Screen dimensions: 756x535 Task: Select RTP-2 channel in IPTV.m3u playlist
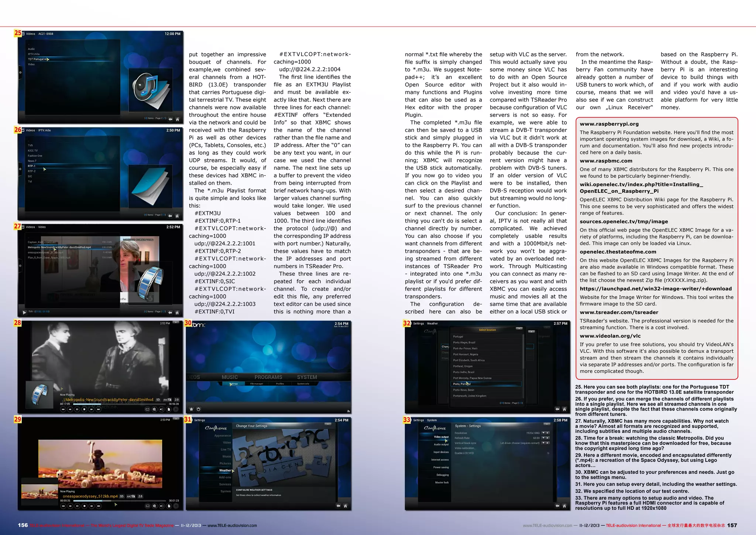pos(32,171)
